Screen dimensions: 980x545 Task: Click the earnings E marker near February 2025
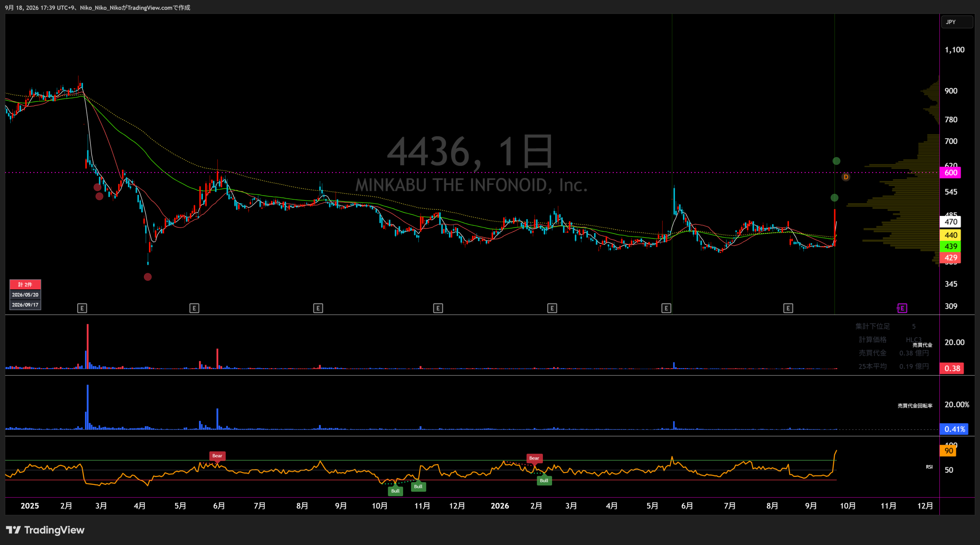(x=82, y=308)
